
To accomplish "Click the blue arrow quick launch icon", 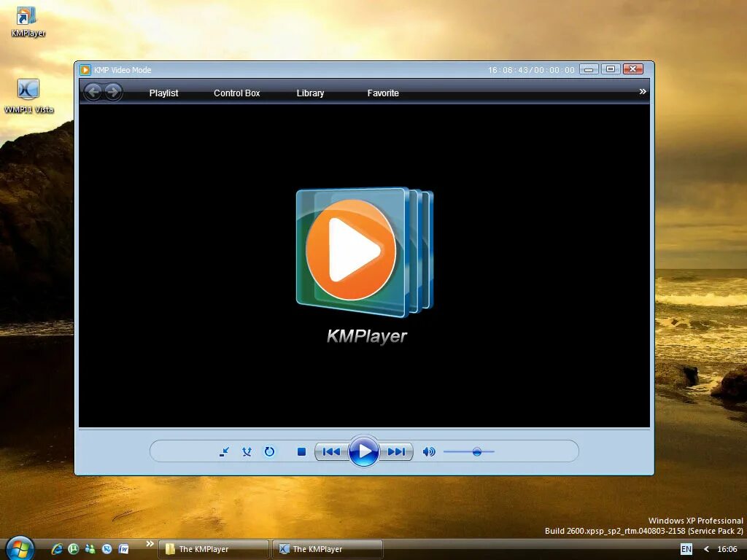I will 107,549.
